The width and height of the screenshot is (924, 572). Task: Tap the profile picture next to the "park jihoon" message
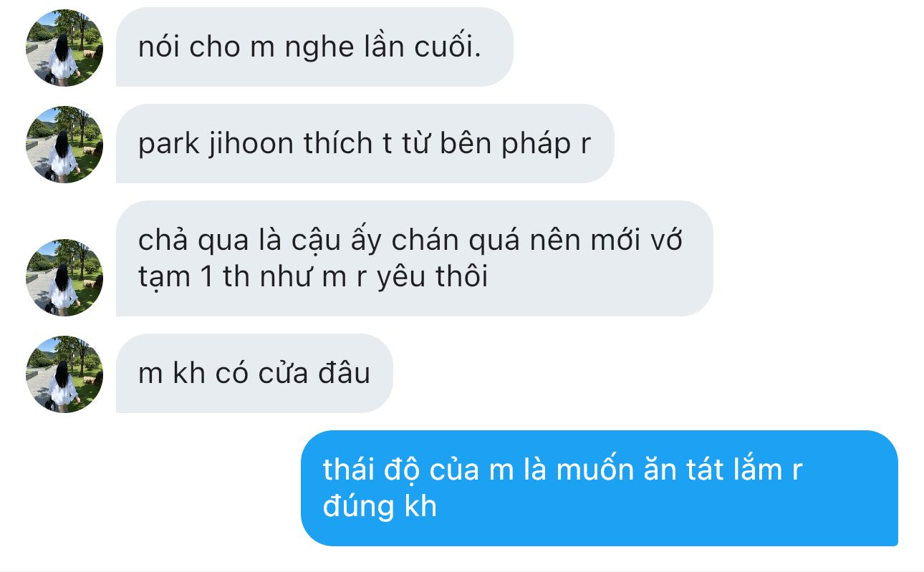64,144
